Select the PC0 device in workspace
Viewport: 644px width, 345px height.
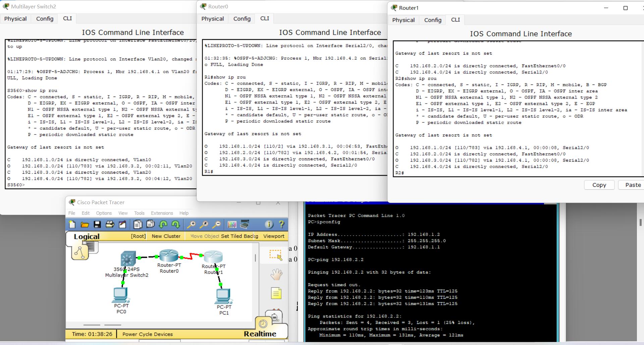(x=121, y=295)
